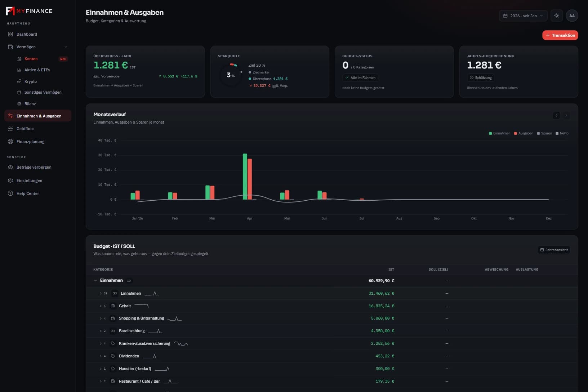Collapse the Vermögen sidebar section

pos(66,47)
